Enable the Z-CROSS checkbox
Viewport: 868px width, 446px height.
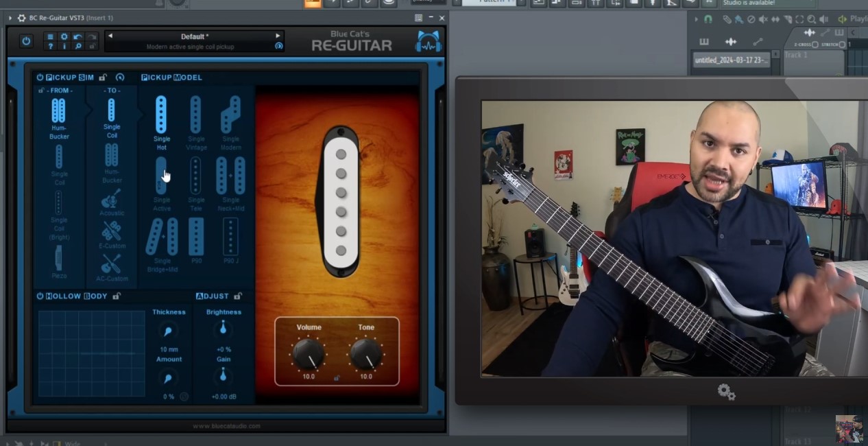coord(815,45)
